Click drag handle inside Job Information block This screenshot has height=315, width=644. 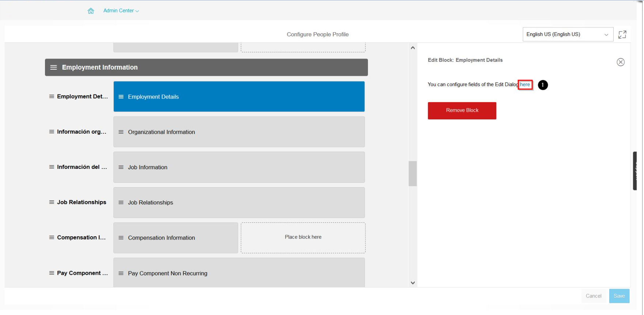click(x=121, y=167)
